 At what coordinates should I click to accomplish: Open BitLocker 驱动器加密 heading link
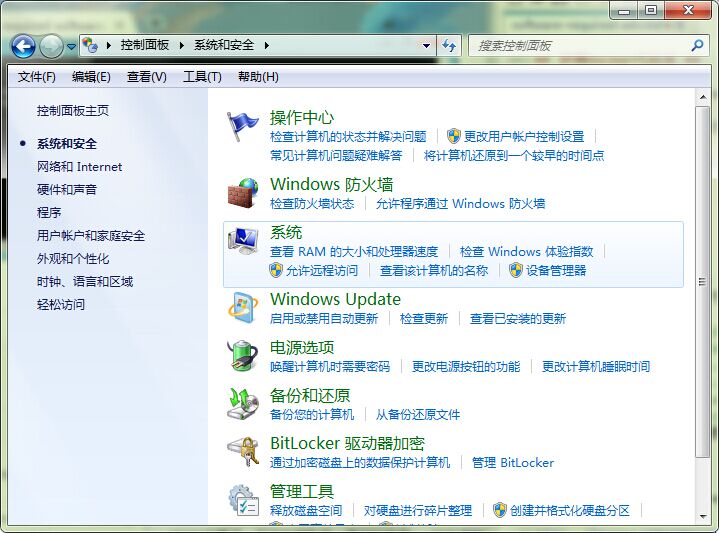point(347,443)
